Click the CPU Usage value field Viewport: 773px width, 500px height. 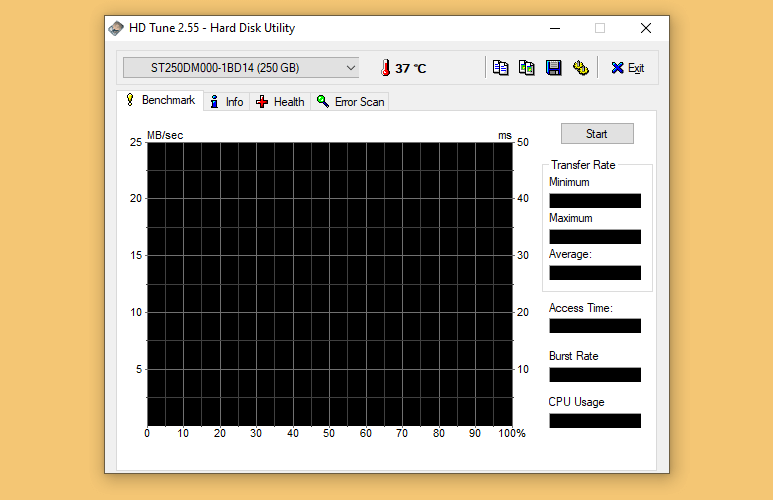tap(595, 421)
